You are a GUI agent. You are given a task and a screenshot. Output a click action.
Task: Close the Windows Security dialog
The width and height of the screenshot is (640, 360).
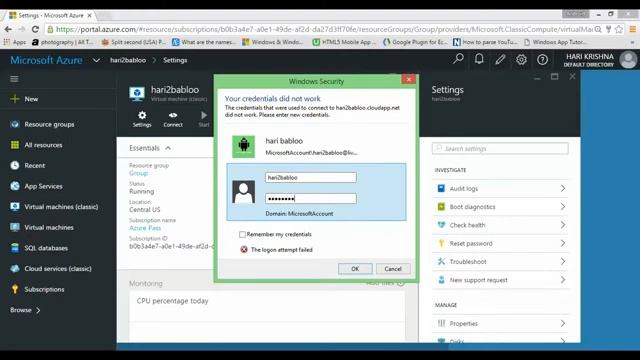(409, 79)
